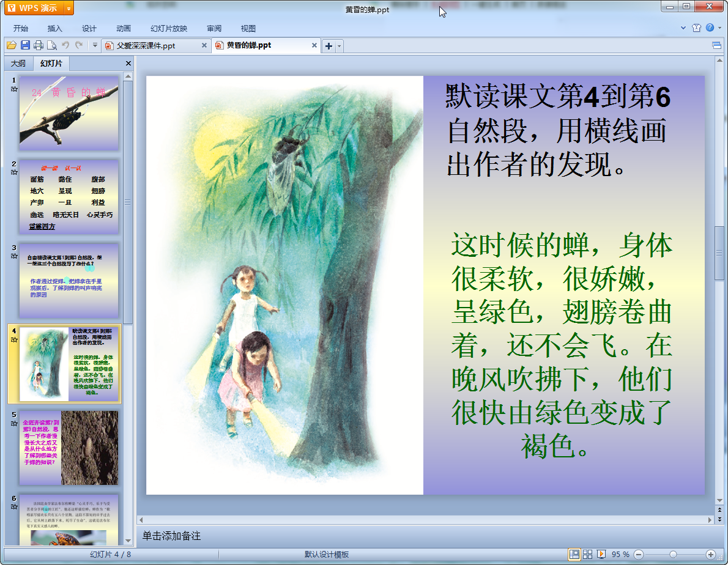
Task: Add a new document tab with plus
Action: (329, 46)
